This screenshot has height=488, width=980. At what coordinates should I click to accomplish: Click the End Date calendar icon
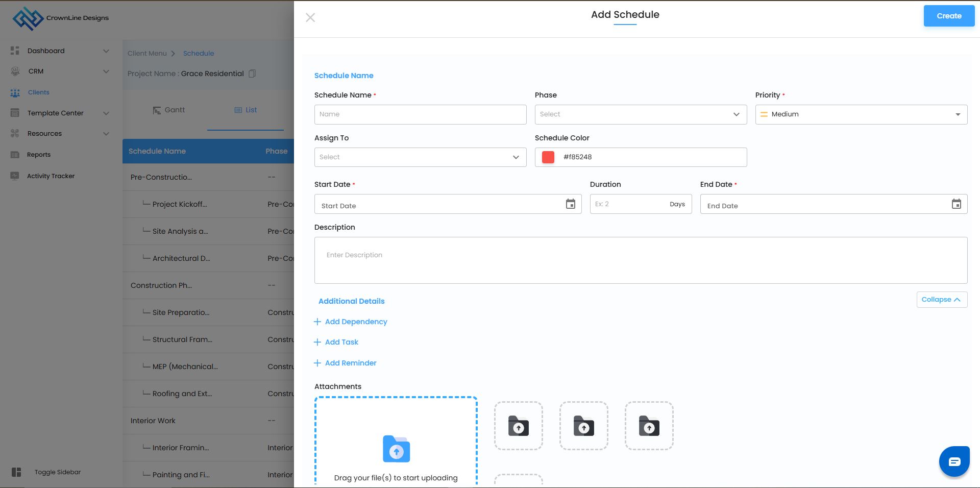click(x=956, y=204)
